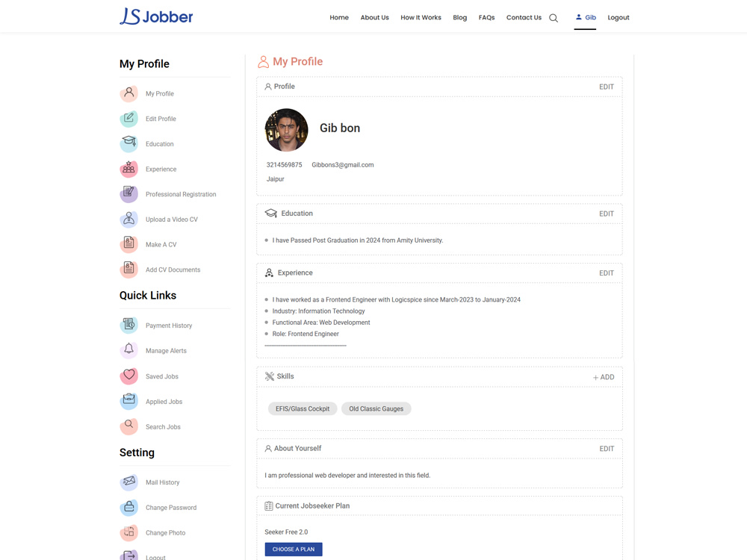Click the Payment History icon
The width and height of the screenshot is (747, 560).
128,326
